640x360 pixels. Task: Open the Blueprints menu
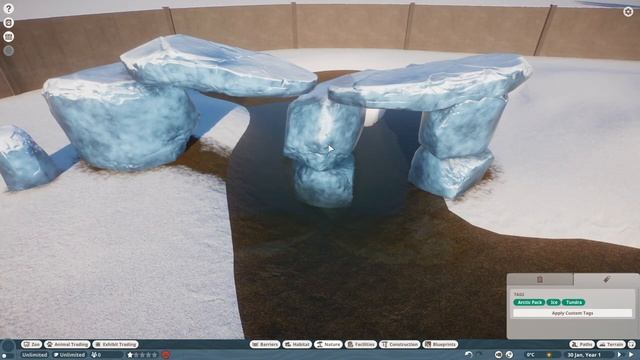(x=440, y=344)
